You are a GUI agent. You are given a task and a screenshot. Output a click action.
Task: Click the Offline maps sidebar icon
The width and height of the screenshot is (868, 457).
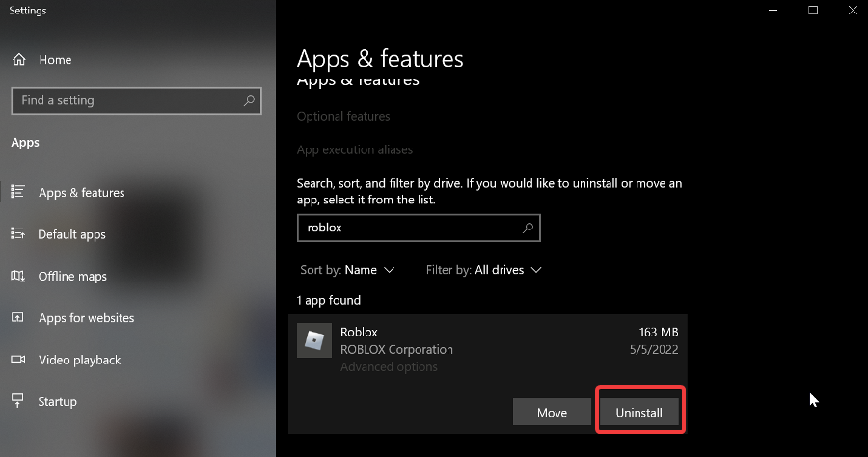[x=17, y=276]
